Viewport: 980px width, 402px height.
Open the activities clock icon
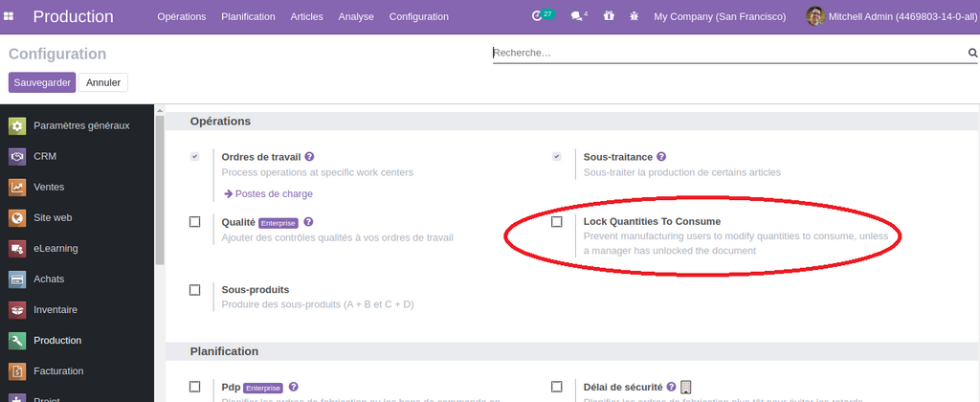(538, 16)
